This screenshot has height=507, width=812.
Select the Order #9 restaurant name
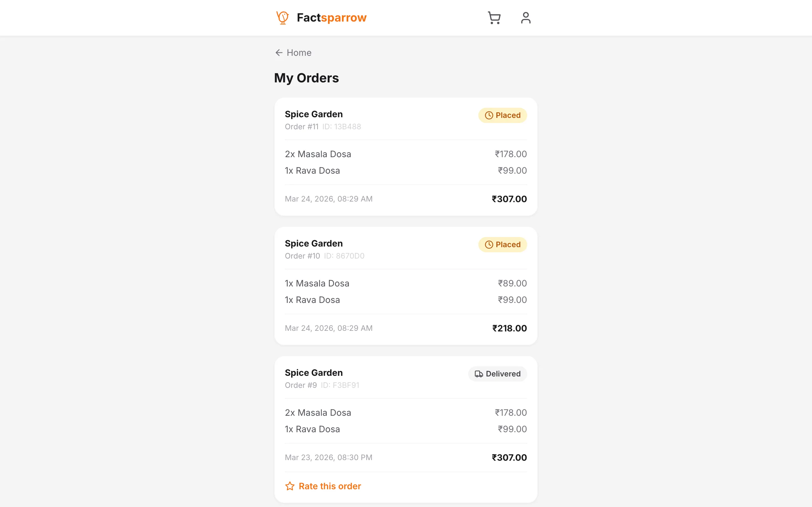point(314,373)
